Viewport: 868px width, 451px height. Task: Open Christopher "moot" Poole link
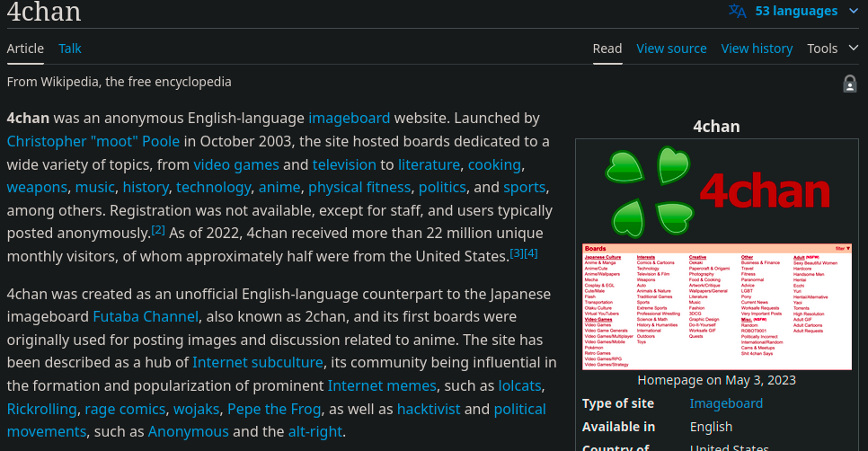93,141
